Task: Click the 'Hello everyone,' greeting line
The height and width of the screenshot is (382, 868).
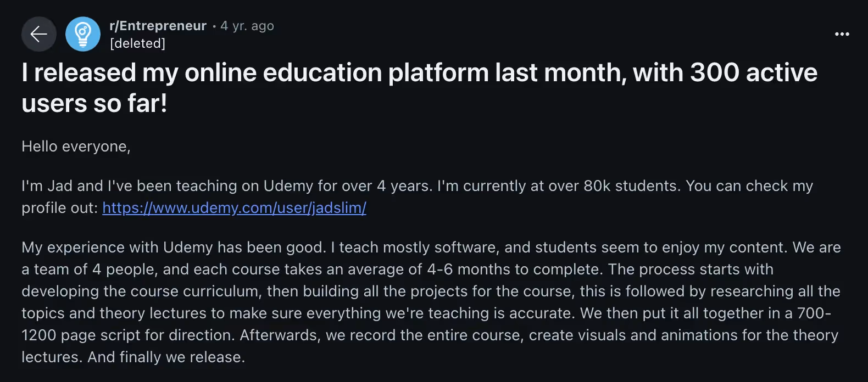Action: (x=76, y=147)
